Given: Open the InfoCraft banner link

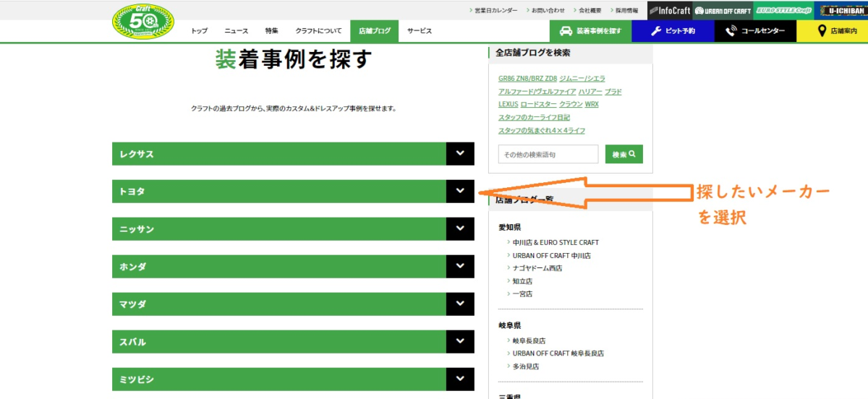Looking at the screenshot, I should click(669, 10).
